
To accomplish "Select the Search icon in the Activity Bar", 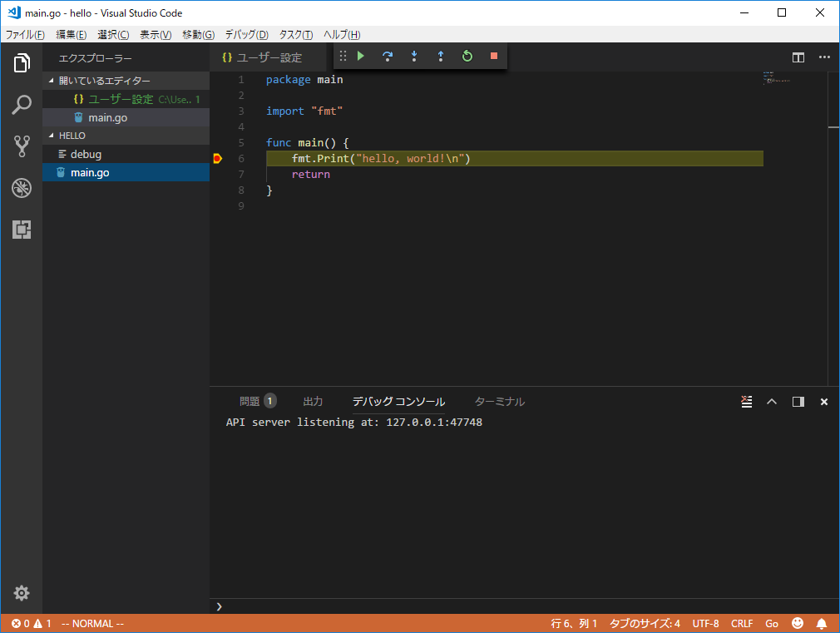I will (21, 104).
